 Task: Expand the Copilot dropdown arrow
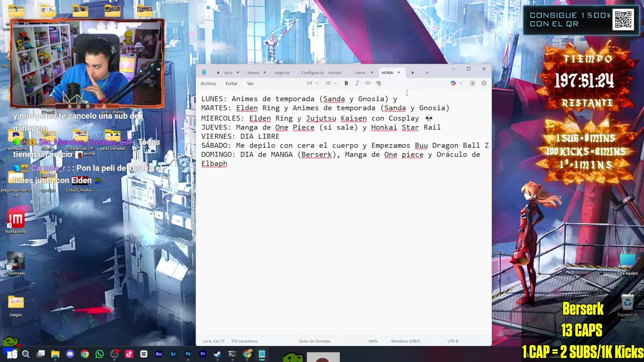coord(460,83)
